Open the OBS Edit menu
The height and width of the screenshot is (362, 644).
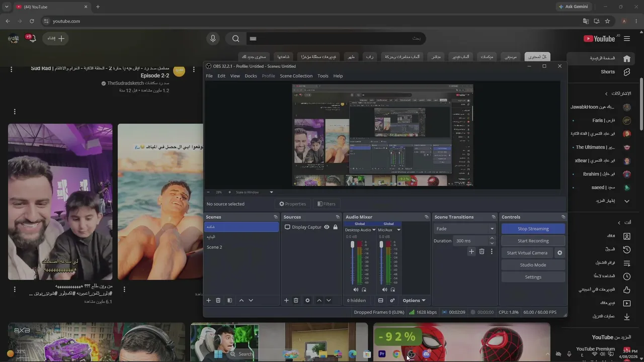pyautogui.click(x=221, y=76)
